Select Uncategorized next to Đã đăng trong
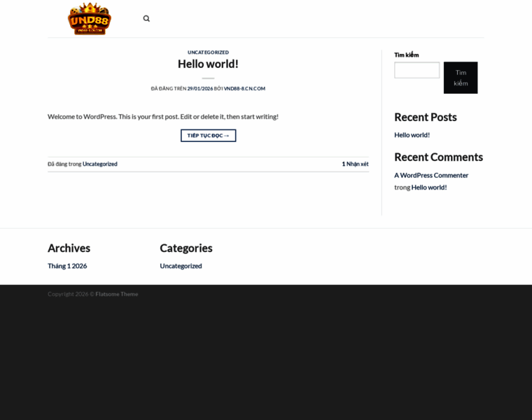532x420 pixels. click(100, 164)
